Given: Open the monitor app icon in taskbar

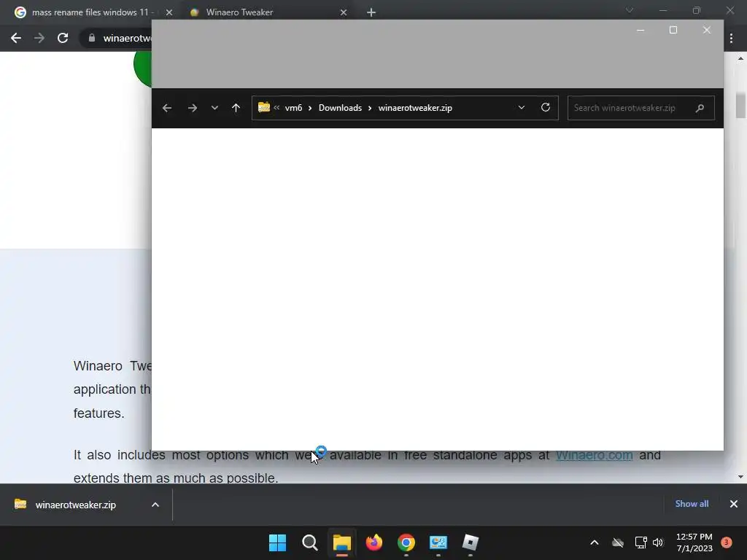Looking at the screenshot, I should pyautogui.click(x=438, y=542).
